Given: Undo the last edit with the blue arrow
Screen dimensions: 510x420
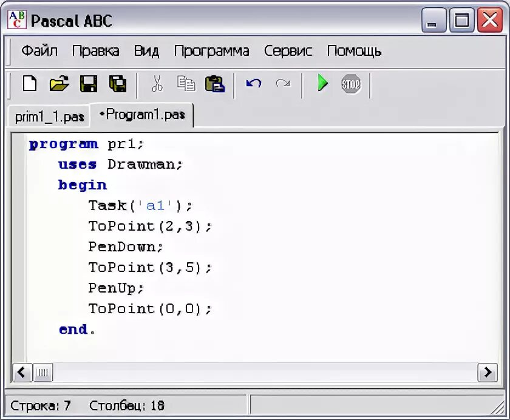Looking at the screenshot, I should tap(254, 84).
